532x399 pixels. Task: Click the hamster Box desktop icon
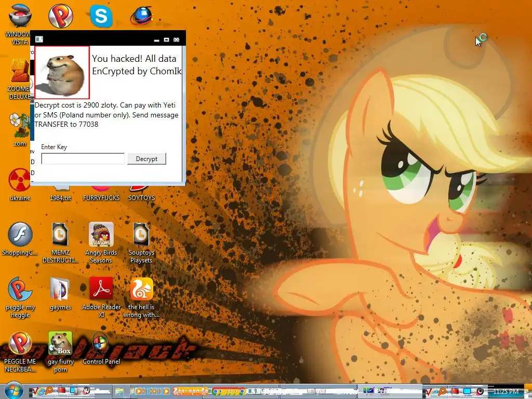[x=60, y=343]
